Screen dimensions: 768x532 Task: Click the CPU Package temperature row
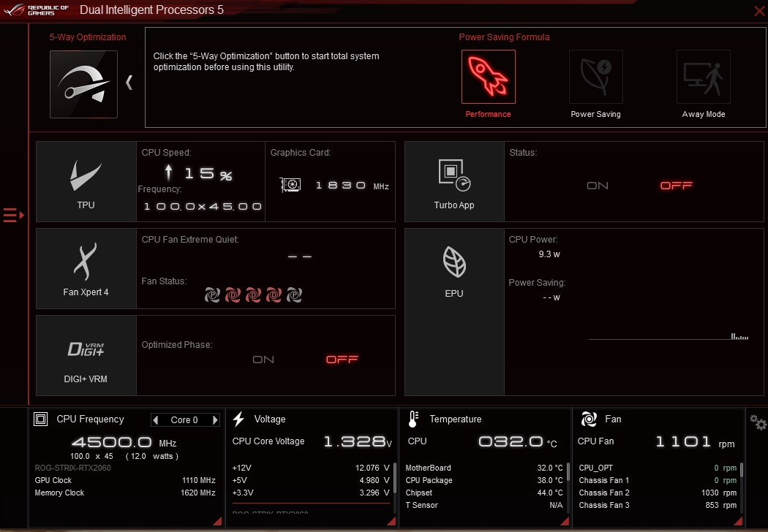pos(484,480)
